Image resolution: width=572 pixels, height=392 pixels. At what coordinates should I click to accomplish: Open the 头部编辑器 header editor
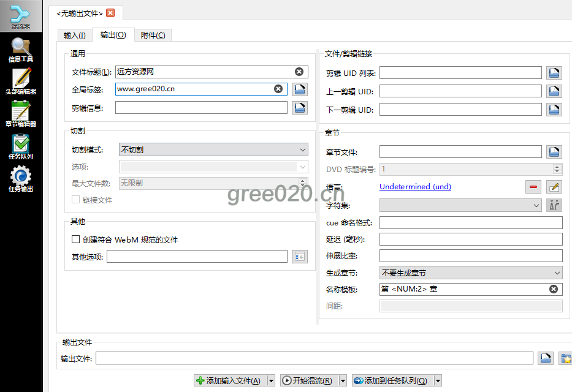[21, 82]
